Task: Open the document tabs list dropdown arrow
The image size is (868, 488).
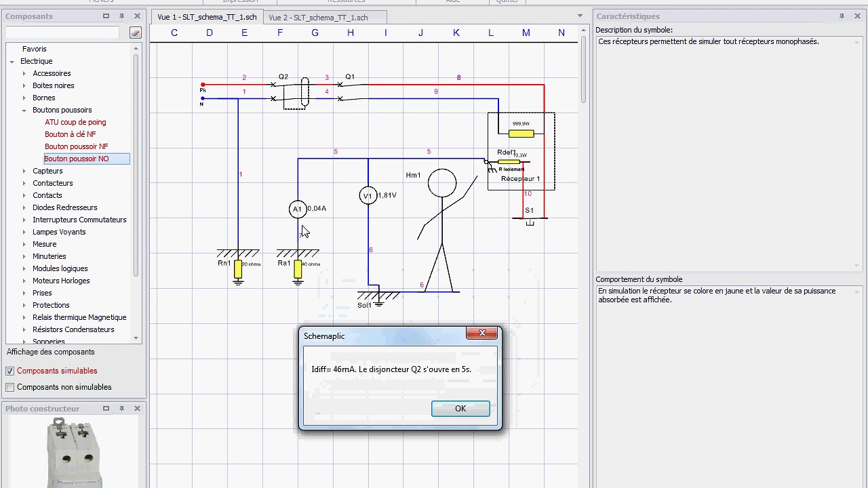Action: (x=580, y=16)
